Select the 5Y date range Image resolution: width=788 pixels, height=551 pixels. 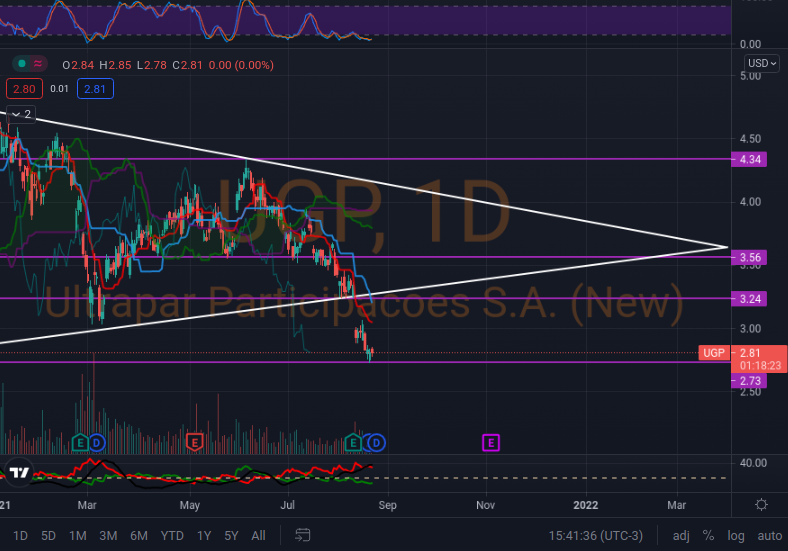click(231, 536)
